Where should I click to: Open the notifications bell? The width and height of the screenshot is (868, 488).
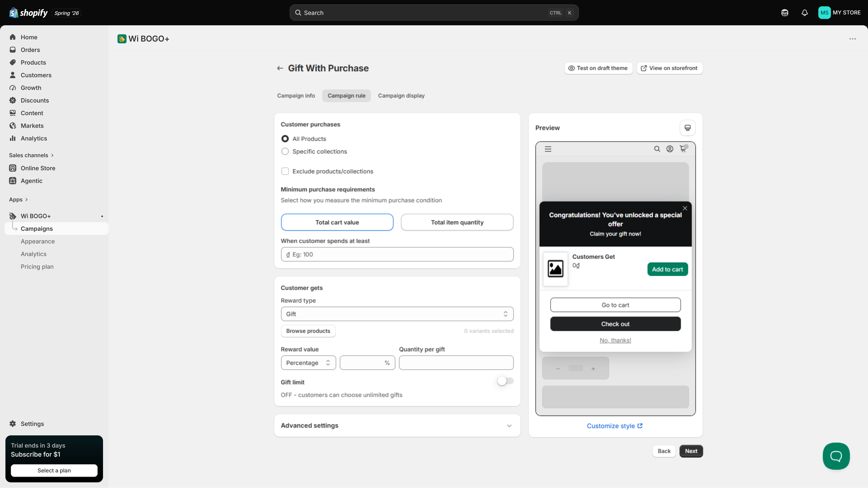coord(805,13)
